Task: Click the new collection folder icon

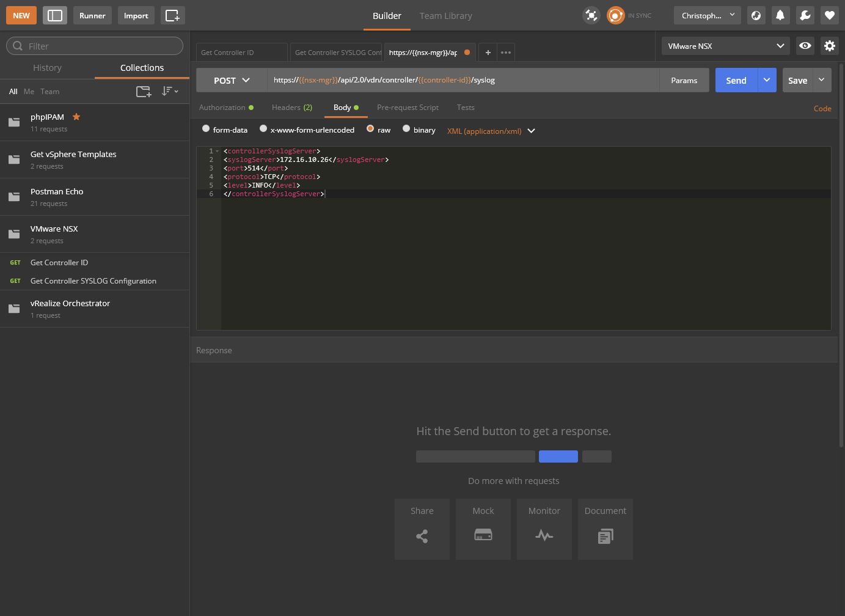Action: [144, 92]
